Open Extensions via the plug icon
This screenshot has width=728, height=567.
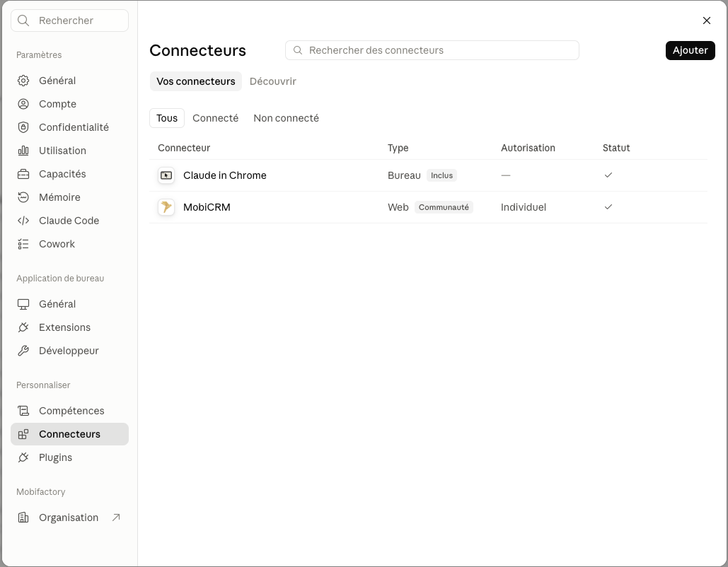69,327
